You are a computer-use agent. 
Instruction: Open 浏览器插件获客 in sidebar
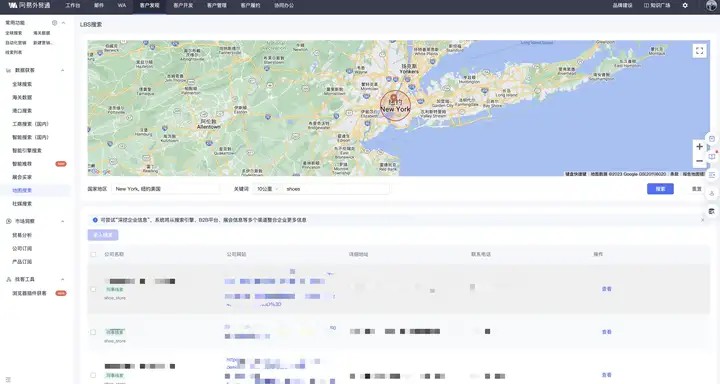[x=29, y=293]
